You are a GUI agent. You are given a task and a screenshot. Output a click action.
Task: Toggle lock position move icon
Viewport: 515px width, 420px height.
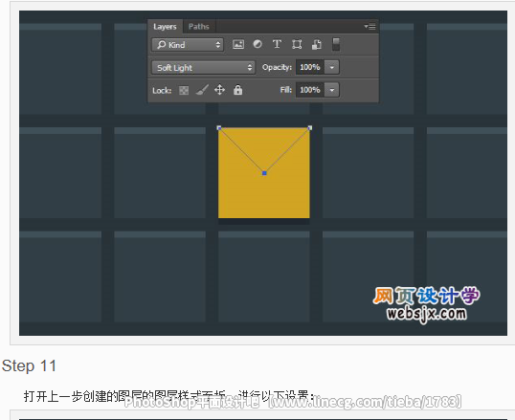(219, 90)
